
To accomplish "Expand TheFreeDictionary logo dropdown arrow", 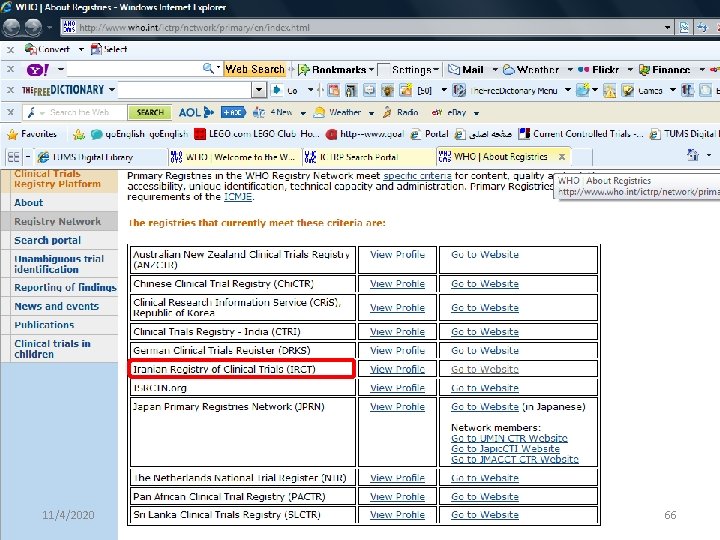I will point(112,90).
